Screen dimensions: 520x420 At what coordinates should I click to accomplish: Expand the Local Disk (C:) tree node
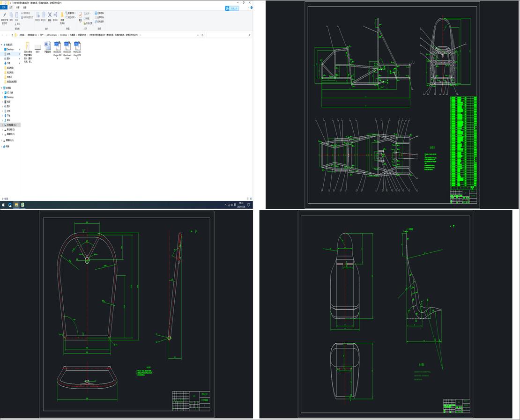[x=2, y=125]
